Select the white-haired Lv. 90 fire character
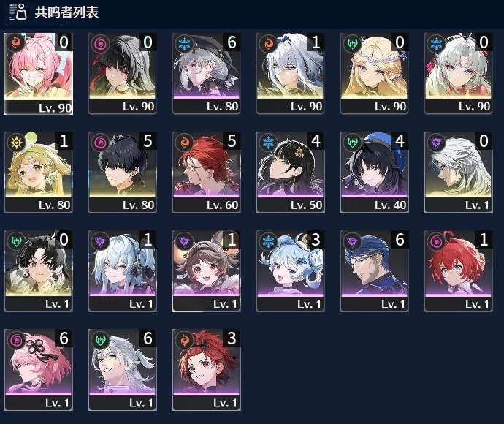 point(290,73)
